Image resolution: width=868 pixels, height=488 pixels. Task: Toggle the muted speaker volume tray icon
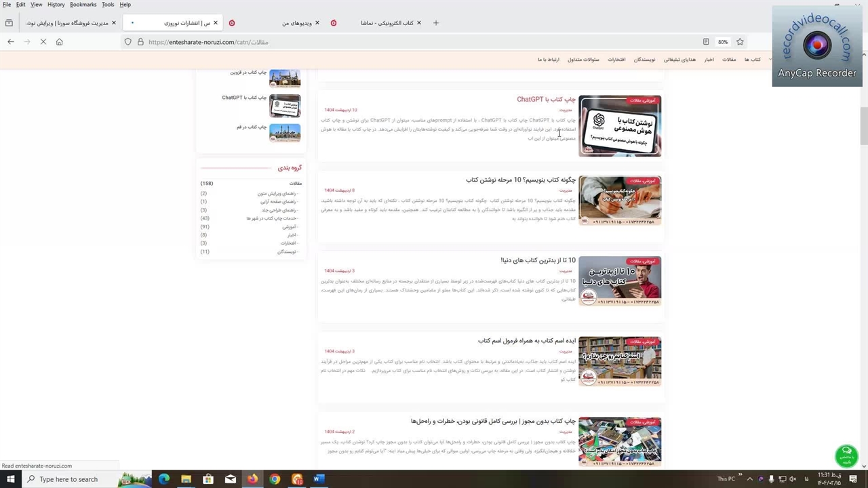click(792, 479)
